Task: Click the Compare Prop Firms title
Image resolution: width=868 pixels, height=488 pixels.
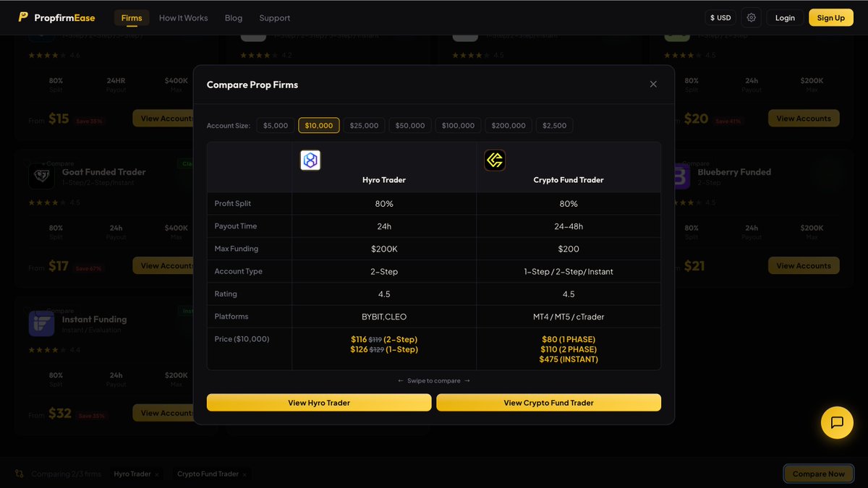Action: click(x=252, y=85)
